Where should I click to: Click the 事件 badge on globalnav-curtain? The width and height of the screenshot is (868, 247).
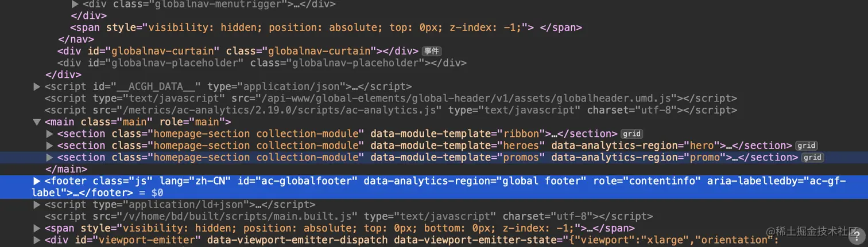coord(431,51)
